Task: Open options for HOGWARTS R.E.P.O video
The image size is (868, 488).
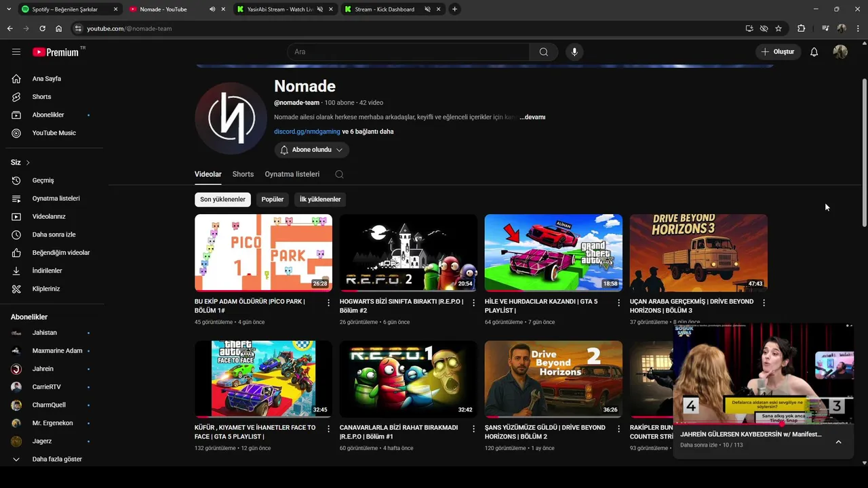Action: pos(474,303)
